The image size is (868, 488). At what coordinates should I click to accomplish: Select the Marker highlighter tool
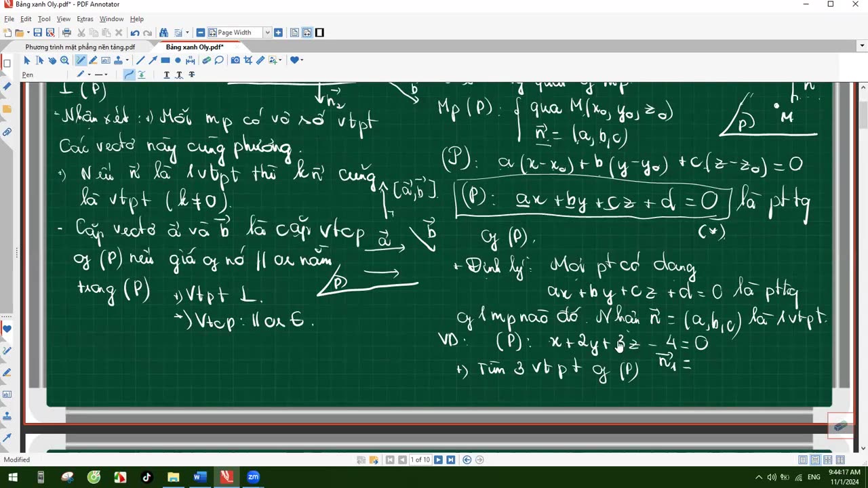tap(93, 60)
